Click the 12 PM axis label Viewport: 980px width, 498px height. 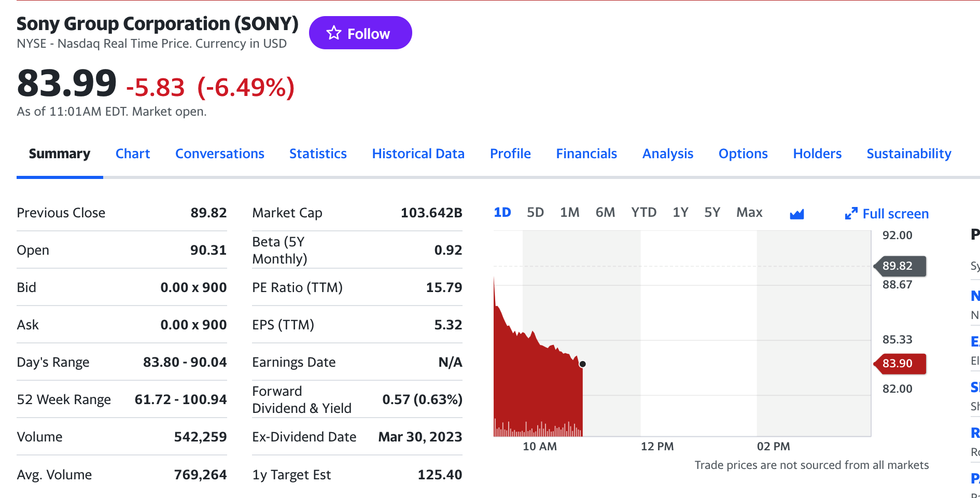tap(657, 446)
